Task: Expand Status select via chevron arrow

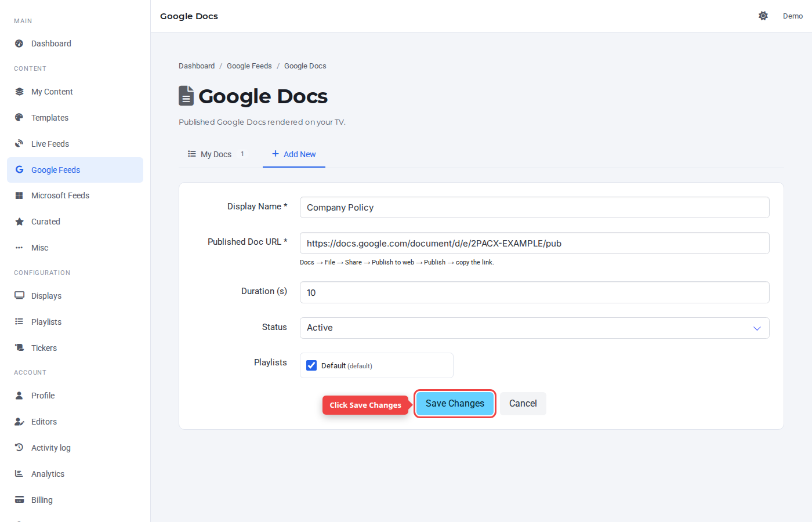Action: pos(757,328)
